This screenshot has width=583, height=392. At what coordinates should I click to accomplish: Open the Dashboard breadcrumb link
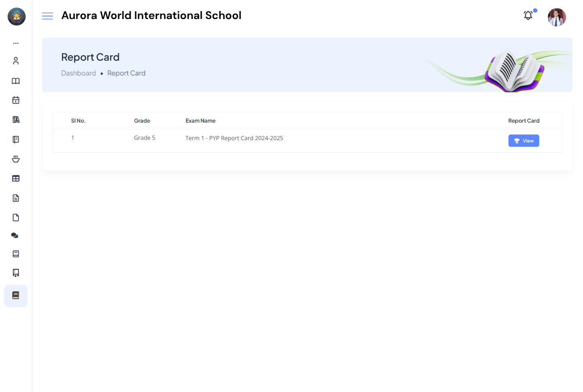coord(79,73)
